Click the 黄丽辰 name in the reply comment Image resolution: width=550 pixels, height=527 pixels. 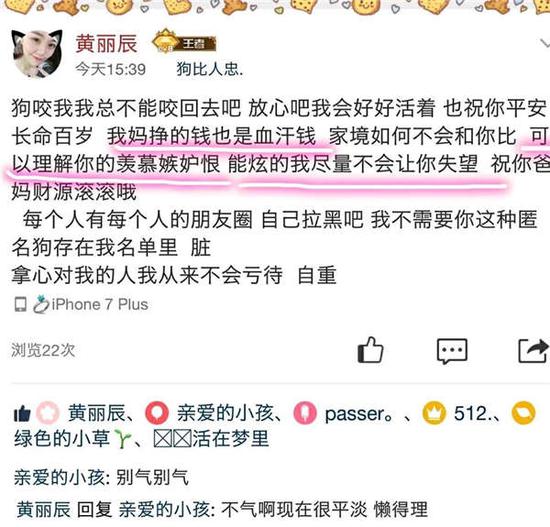pyautogui.click(x=43, y=509)
